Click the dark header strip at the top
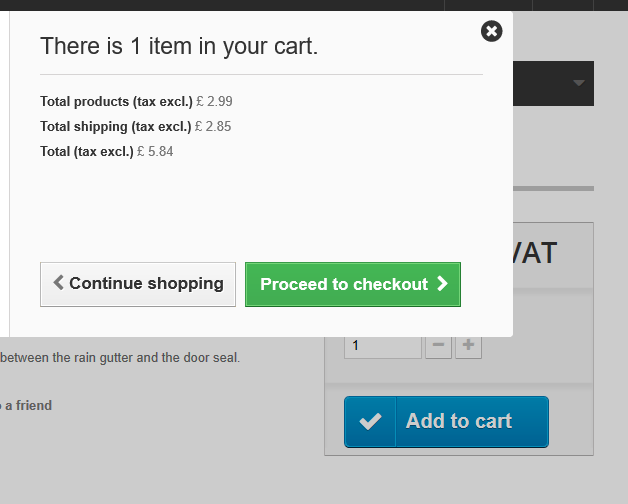This screenshot has height=504, width=628. point(570,5)
